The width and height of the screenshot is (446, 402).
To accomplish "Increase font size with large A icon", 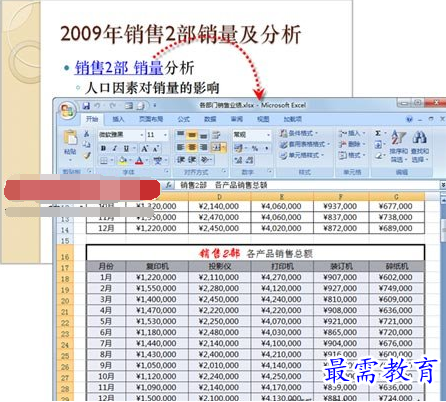I will [x=145, y=148].
